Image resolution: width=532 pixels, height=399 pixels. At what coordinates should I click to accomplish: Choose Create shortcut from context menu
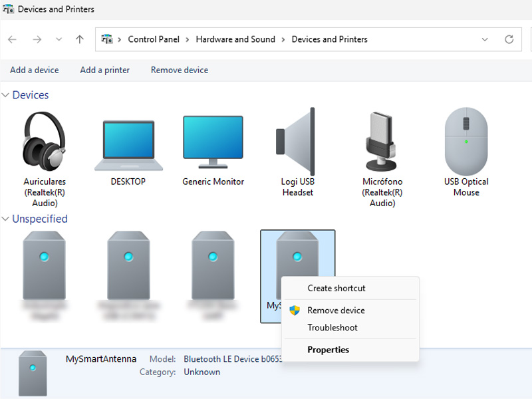[x=336, y=288]
